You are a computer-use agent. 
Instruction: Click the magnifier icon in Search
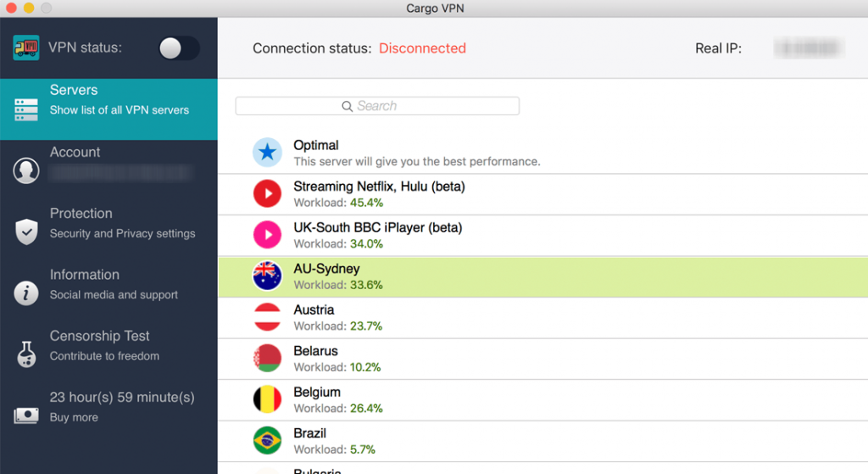pos(347,106)
